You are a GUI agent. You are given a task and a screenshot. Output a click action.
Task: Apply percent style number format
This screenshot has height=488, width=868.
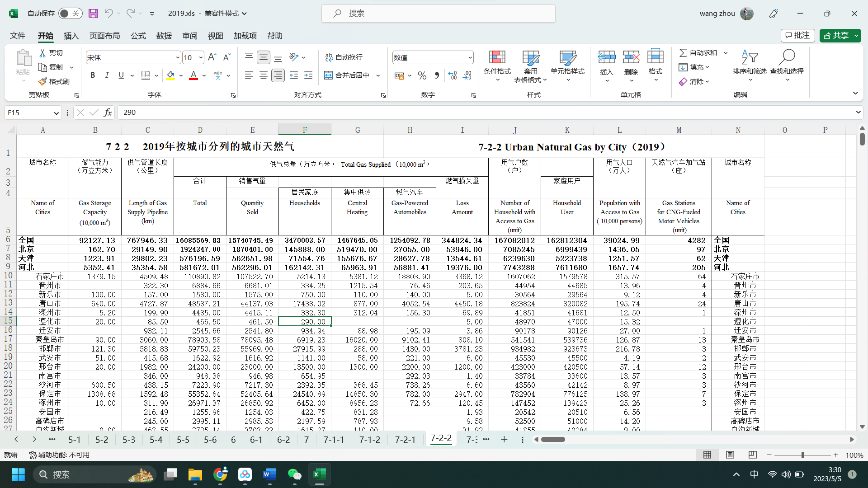click(422, 76)
